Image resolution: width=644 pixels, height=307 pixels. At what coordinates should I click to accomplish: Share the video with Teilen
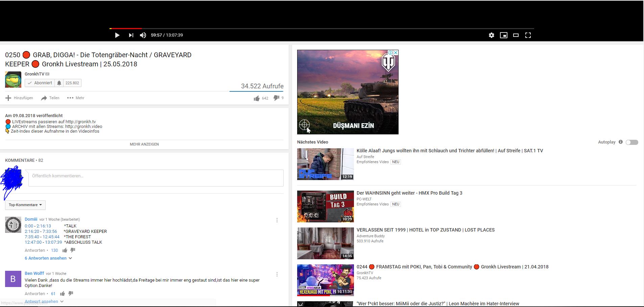pyautogui.click(x=50, y=98)
